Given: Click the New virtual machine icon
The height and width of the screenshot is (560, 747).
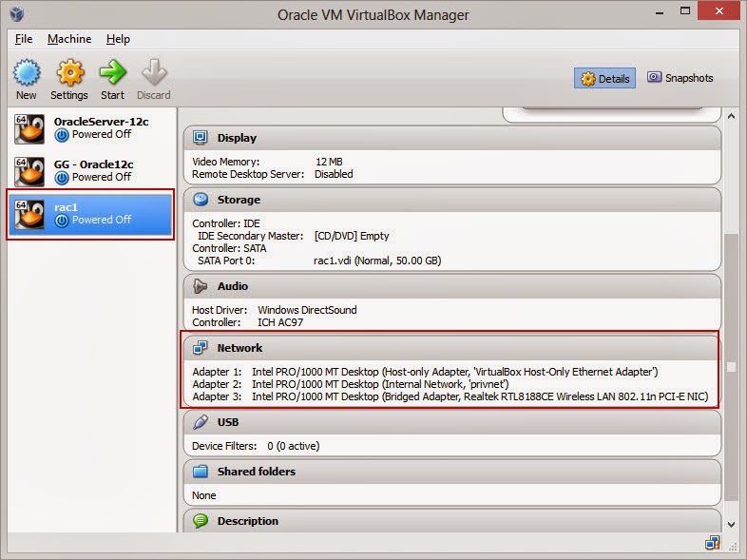Looking at the screenshot, I should tap(27, 73).
